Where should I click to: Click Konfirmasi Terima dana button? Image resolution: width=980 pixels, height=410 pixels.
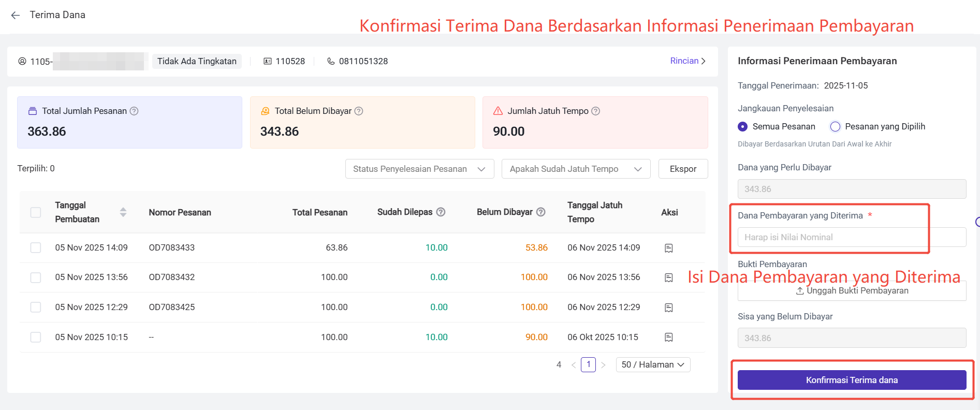[x=852, y=380]
